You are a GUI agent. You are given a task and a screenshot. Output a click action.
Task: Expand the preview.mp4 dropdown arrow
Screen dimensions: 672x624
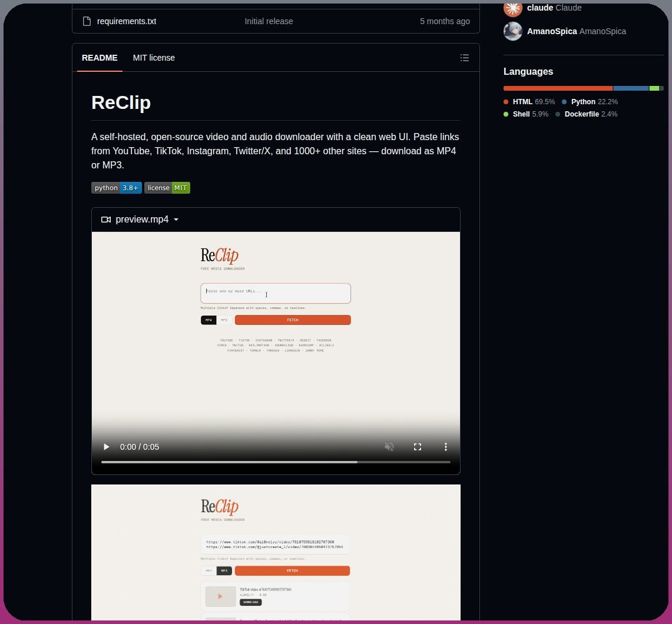coord(176,220)
